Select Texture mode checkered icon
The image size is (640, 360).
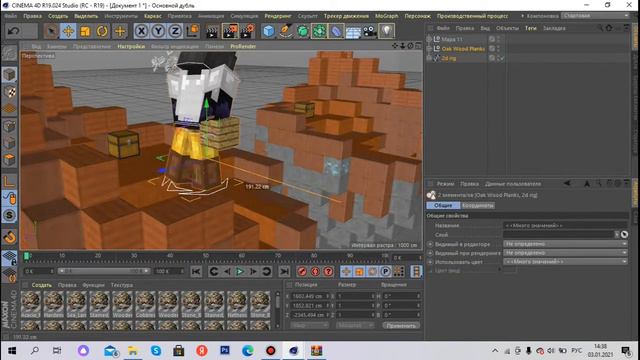pyautogui.click(x=9, y=92)
